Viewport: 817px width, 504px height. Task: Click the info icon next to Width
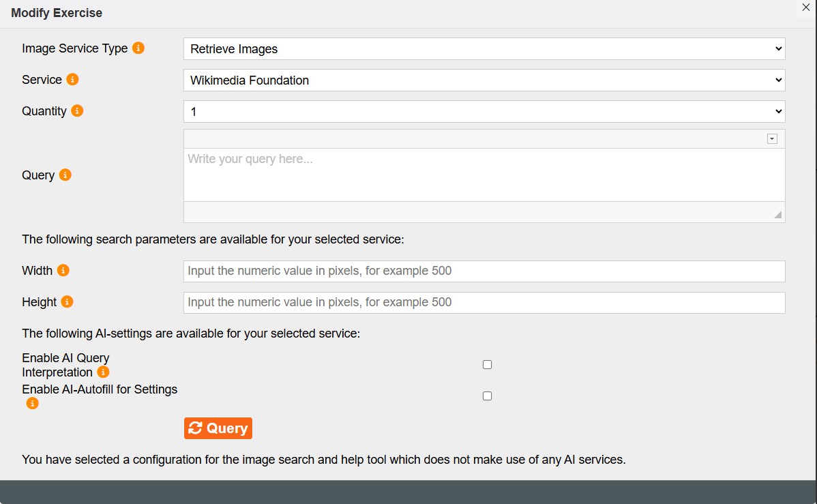click(63, 270)
